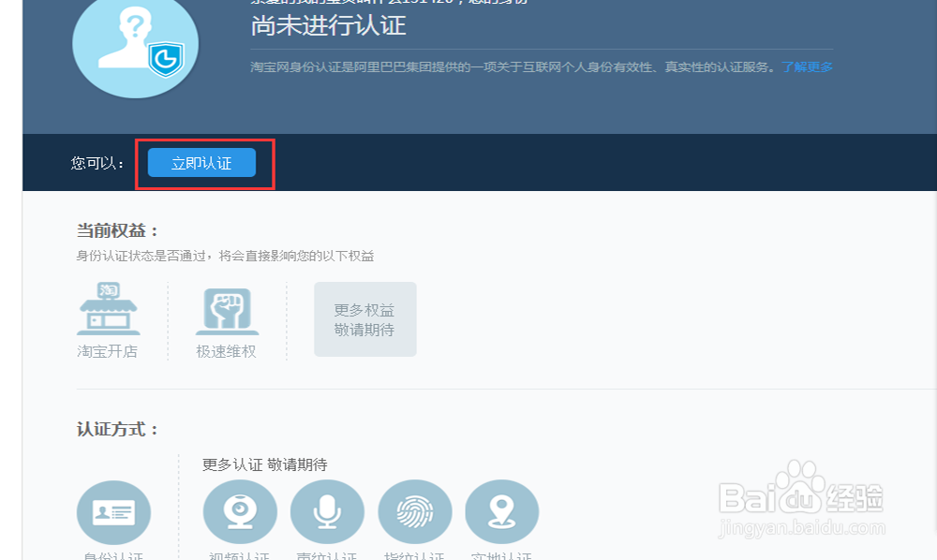This screenshot has height=560, width=937.
Task: Click the 极速维权 label text
Action: tap(226, 351)
